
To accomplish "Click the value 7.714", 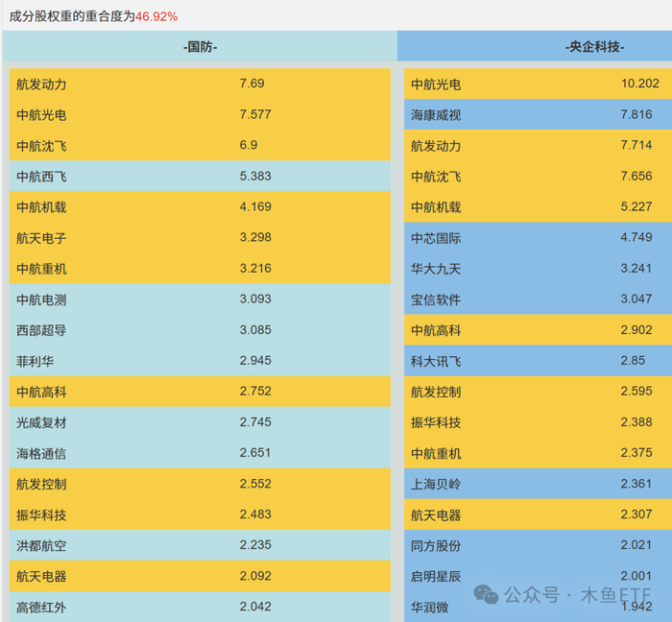I will coord(636,145).
